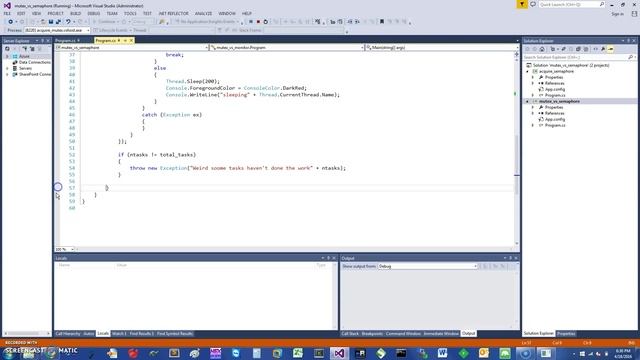Pin the Program.cs active tab

[x=125, y=40]
